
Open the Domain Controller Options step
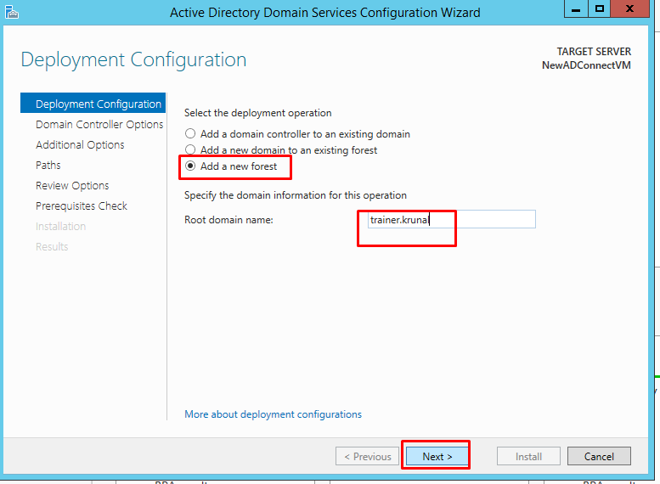click(99, 125)
